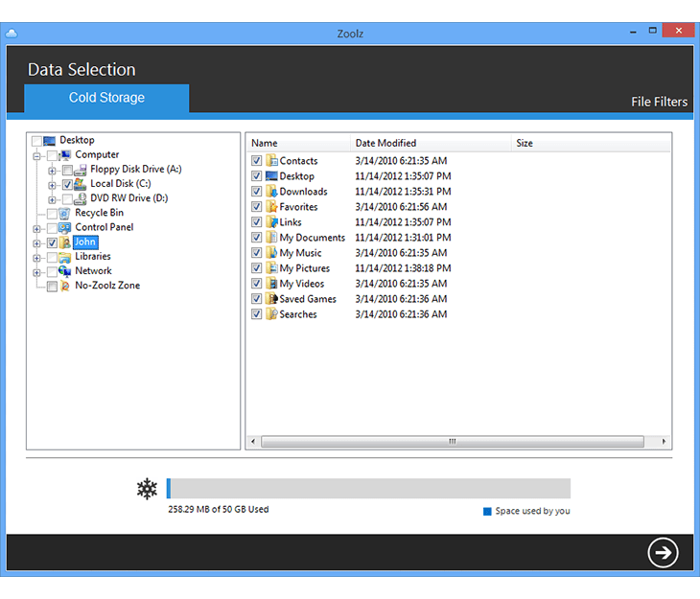This screenshot has width=700, height=599.
Task: Uncheck the Searches checkbox
Action: pyautogui.click(x=256, y=313)
